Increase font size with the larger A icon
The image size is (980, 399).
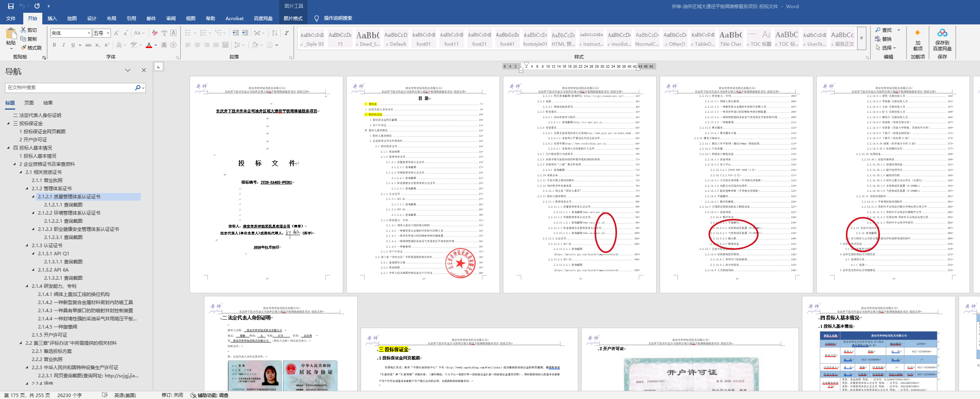click(116, 33)
